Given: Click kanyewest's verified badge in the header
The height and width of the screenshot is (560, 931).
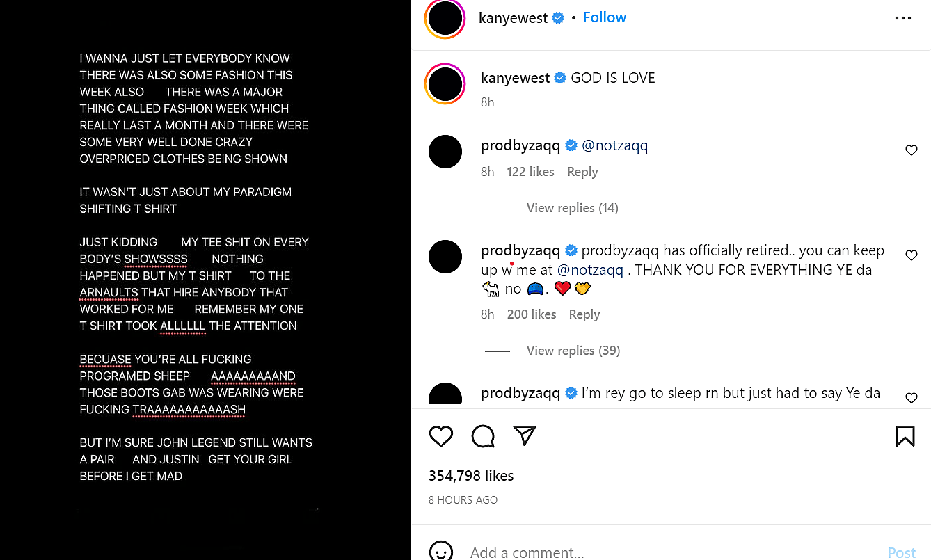Looking at the screenshot, I should click(558, 17).
